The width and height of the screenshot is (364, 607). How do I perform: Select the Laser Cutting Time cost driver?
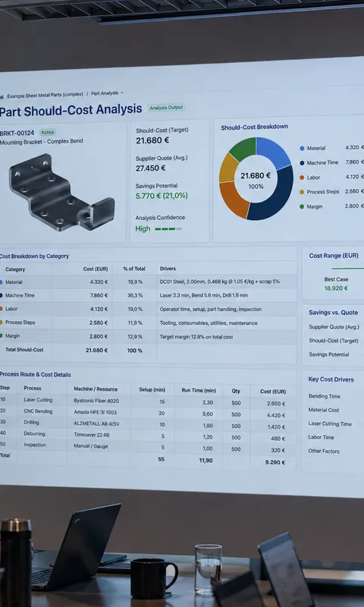pos(330,423)
